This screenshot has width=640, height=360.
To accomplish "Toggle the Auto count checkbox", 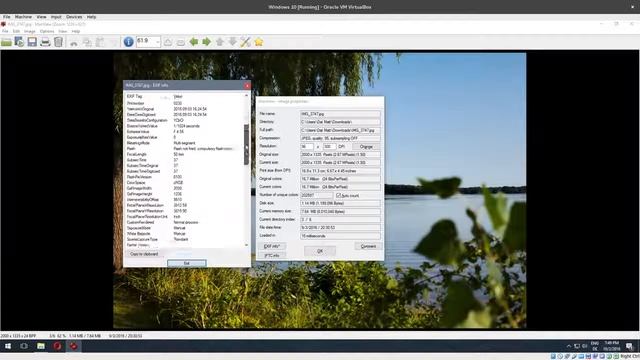I will (x=338, y=196).
